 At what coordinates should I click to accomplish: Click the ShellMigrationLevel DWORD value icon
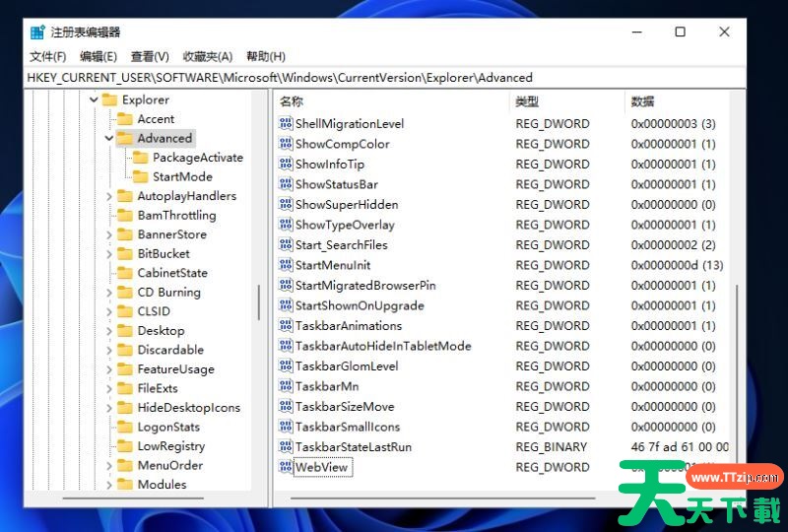286,123
